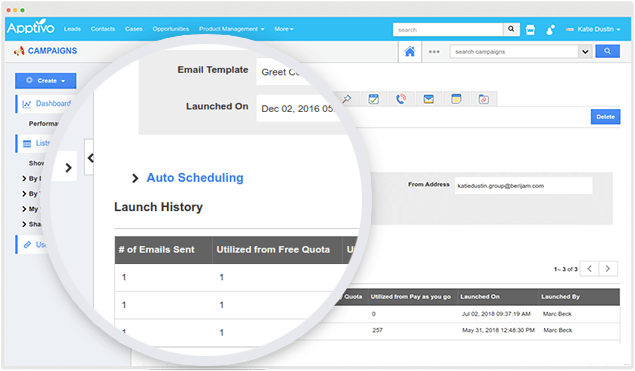635x371 pixels.
Task: Go to next page of launch history
Action: click(x=608, y=269)
